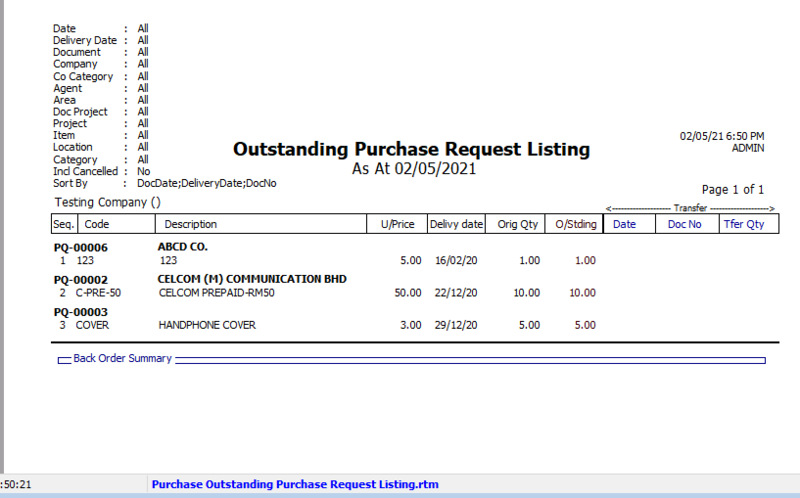Select the PQ-00002 document number
This screenshot has width=800, height=498.
[x=80, y=280]
